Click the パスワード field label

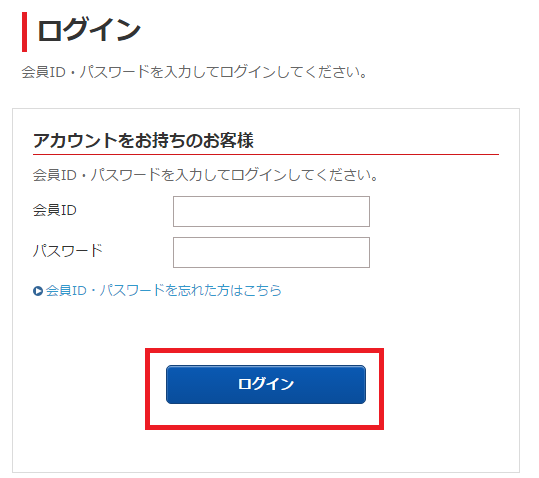68,251
